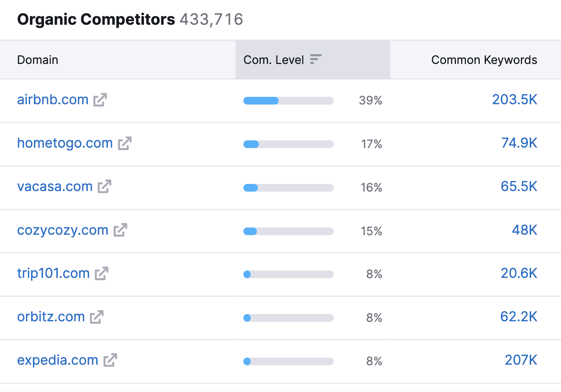Click the Domain column header
561x392 pixels.
coord(38,60)
